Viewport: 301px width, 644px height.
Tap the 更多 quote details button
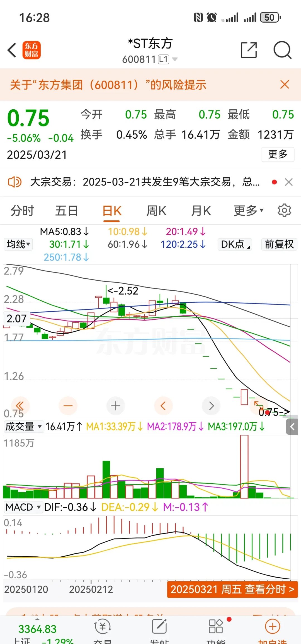pyautogui.click(x=278, y=154)
